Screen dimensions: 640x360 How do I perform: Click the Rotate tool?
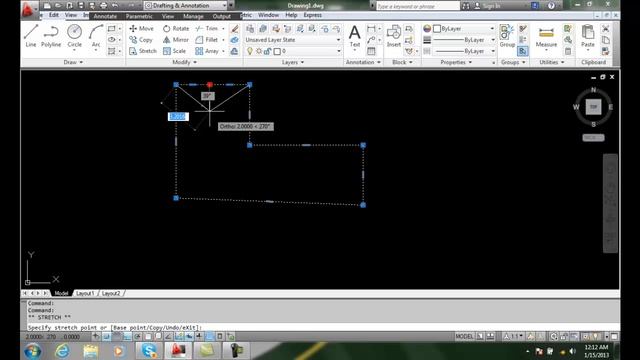click(x=176, y=29)
